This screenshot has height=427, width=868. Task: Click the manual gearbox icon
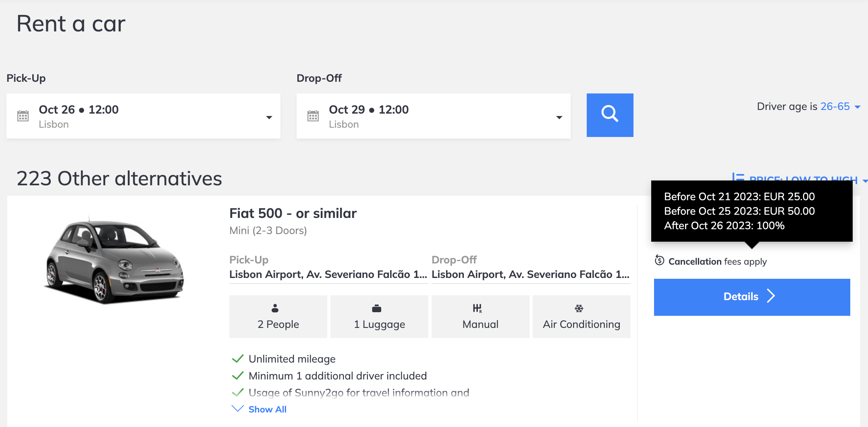[x=478, y=309]
